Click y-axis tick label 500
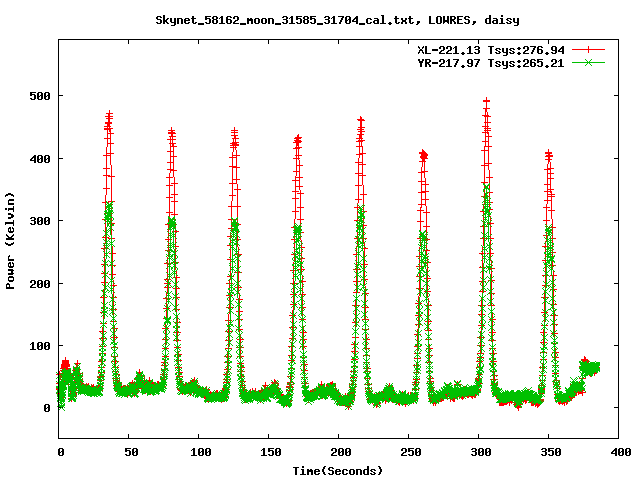 click(40, 96)
